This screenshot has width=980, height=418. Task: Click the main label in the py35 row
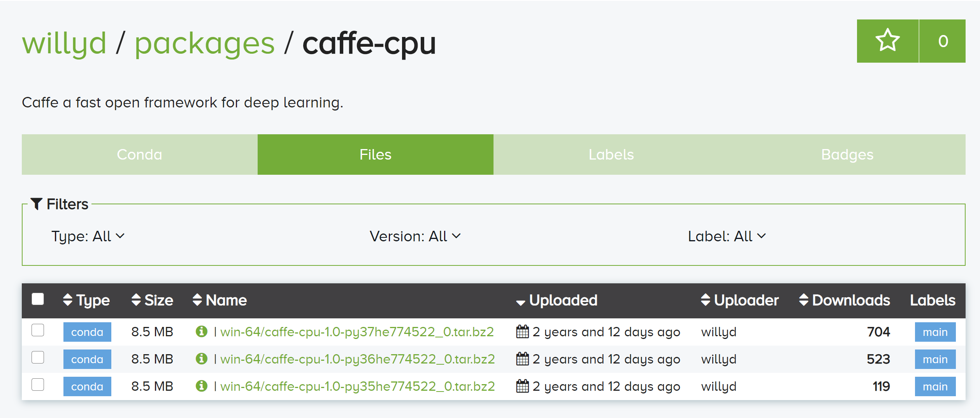(x=935, y=386)
